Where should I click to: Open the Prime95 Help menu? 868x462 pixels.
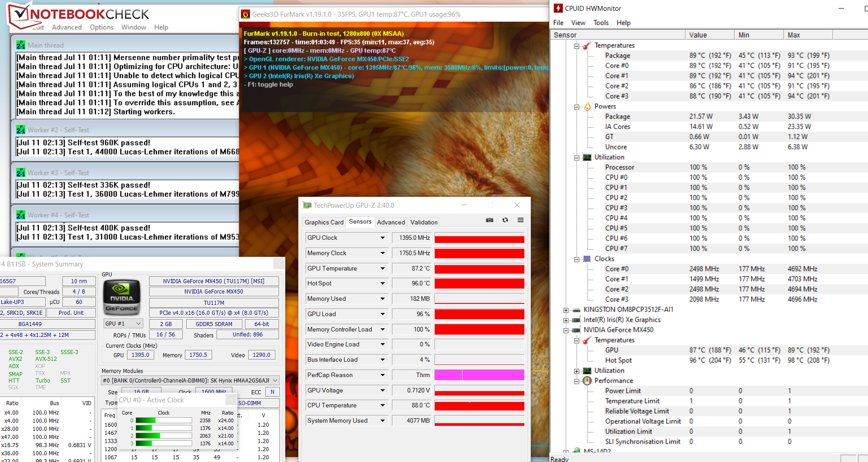161,27
